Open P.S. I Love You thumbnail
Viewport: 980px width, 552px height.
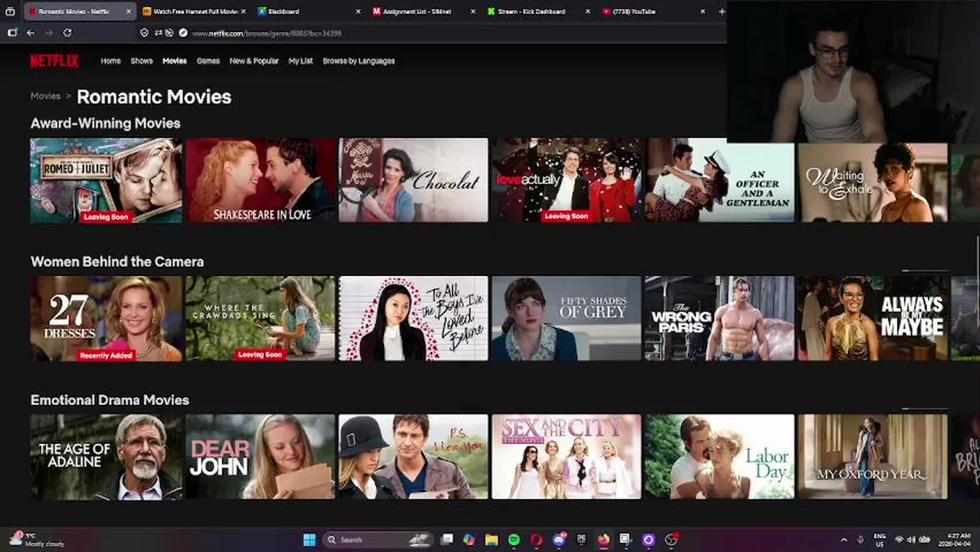(x=413, y=457)
